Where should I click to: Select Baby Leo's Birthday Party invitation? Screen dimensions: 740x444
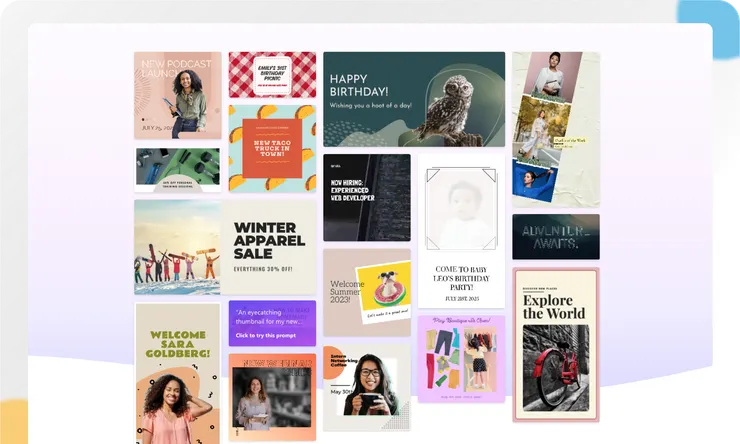click(x=461, y=231)
